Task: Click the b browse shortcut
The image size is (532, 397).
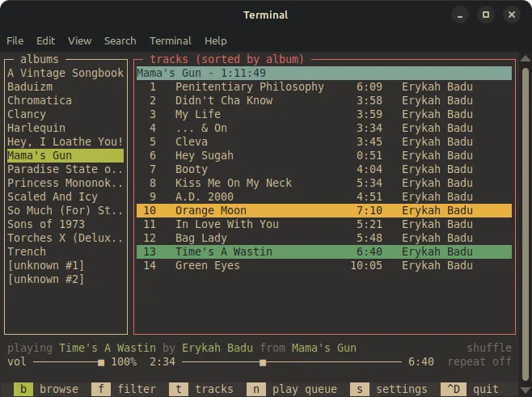Action: tap(46, 389)
